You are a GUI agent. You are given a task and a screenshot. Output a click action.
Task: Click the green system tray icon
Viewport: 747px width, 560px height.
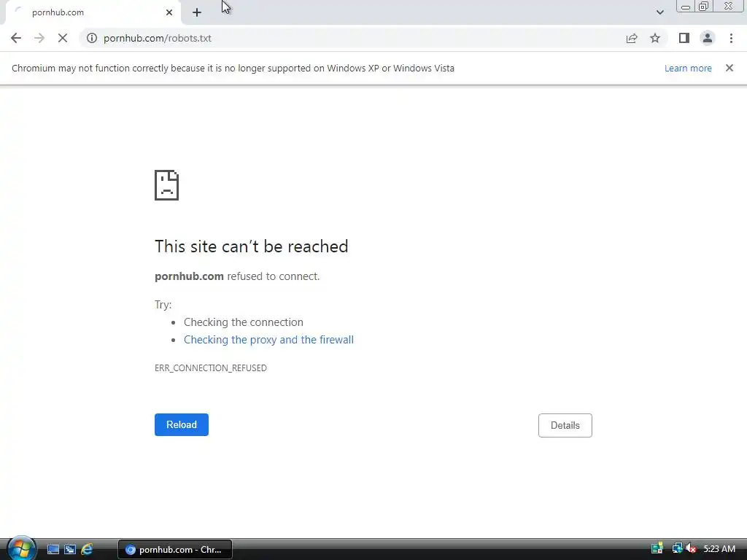[657, 548]
